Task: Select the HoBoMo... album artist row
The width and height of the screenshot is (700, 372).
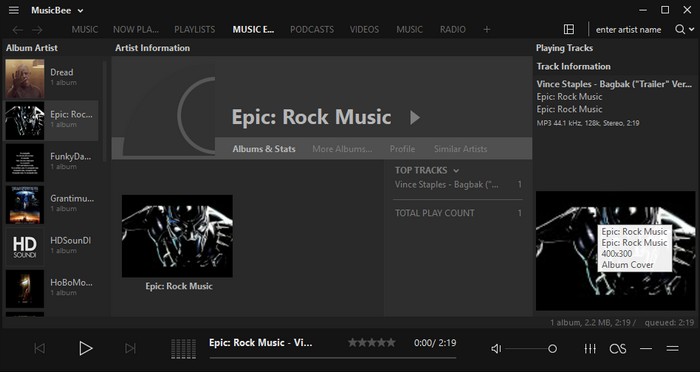Action: coord(51,289)
